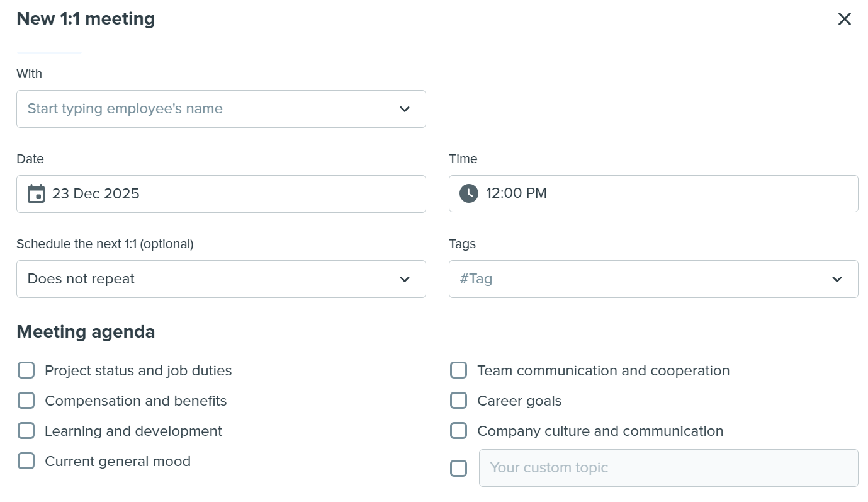This screenshot has width=868, height=502.
Task: Expand the employee name dropdown chevron
Action: pos(405,109)
